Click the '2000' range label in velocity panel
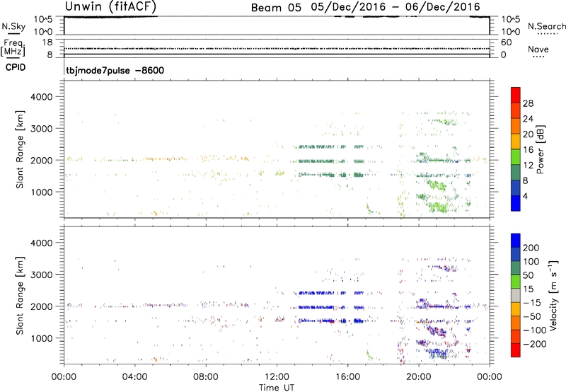The height and width of the screenshot is (392, 566). click(41, 306)
